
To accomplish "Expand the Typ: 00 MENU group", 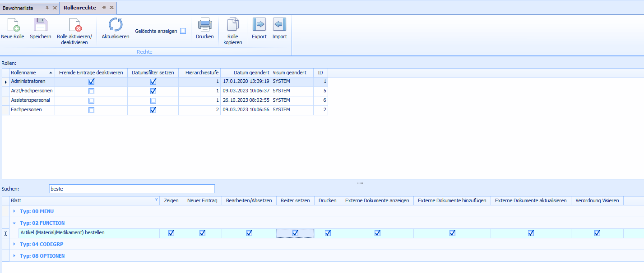I will pyautogui.click(x=14, y=211).
